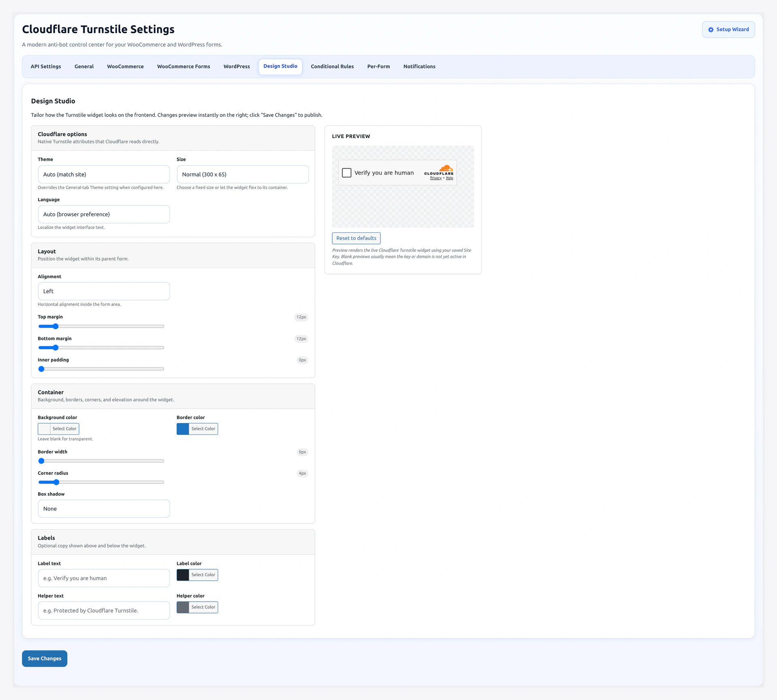777x700 pixels.
Task: Switch to the General tab
Action: click(84, 66)
